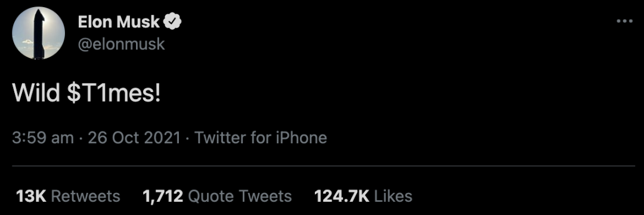Click the 124.7K like count number
This screenshot has height=215, width=644.
click(342, 196)
